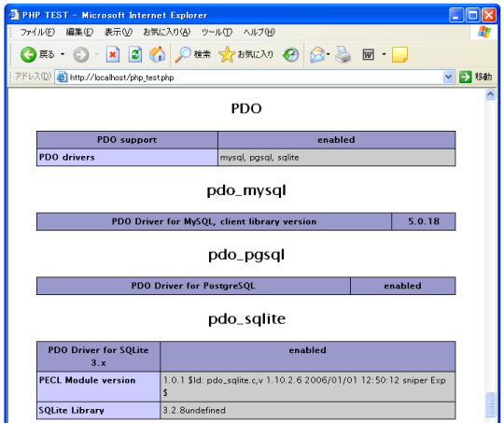Open the ファイル(F) menu
The image size is (504, 423).
pos(37,32)
